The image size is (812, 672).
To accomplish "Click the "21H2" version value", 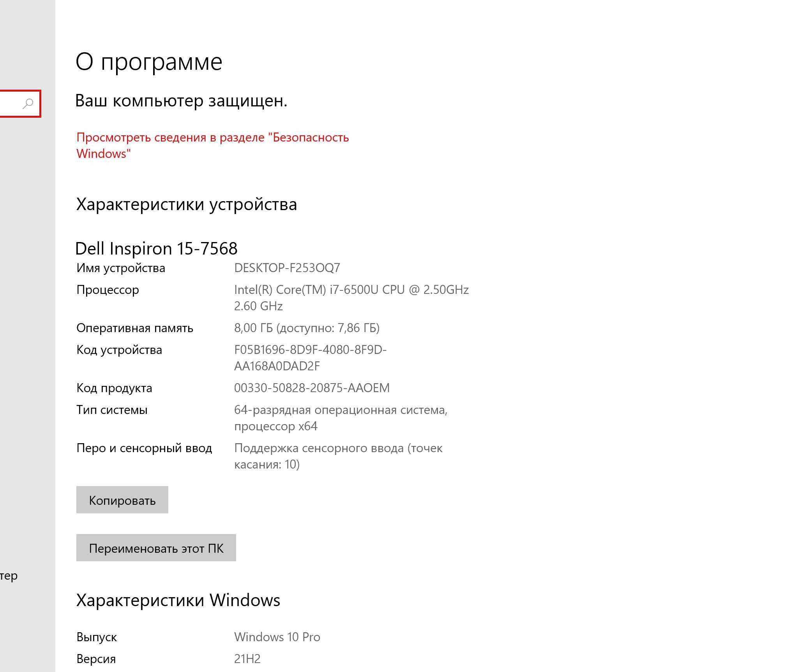I will [x=247, y=659].
